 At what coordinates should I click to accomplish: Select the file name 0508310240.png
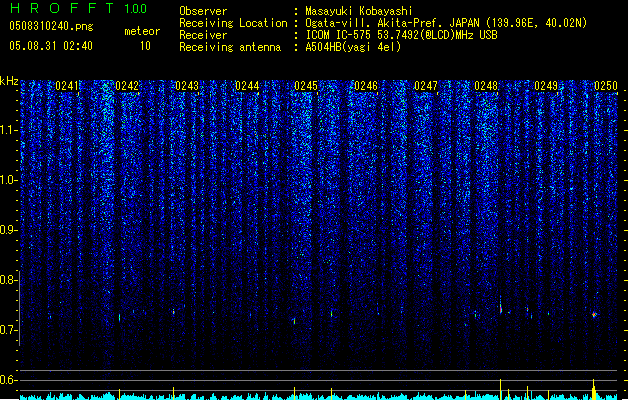(x=51, y=26)
